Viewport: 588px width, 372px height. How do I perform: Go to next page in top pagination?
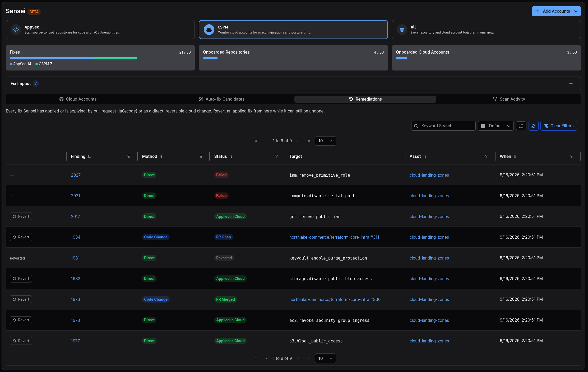[x=298, y=141]
